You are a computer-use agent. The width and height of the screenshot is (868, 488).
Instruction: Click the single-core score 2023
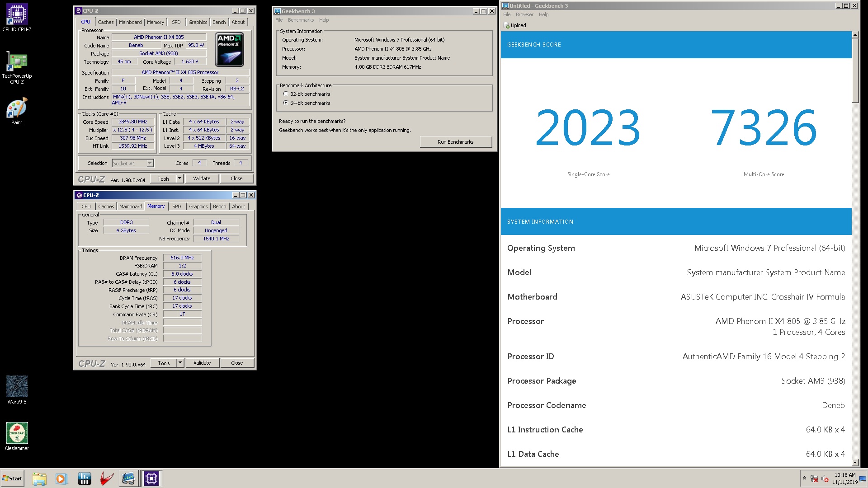coord(588,128)
